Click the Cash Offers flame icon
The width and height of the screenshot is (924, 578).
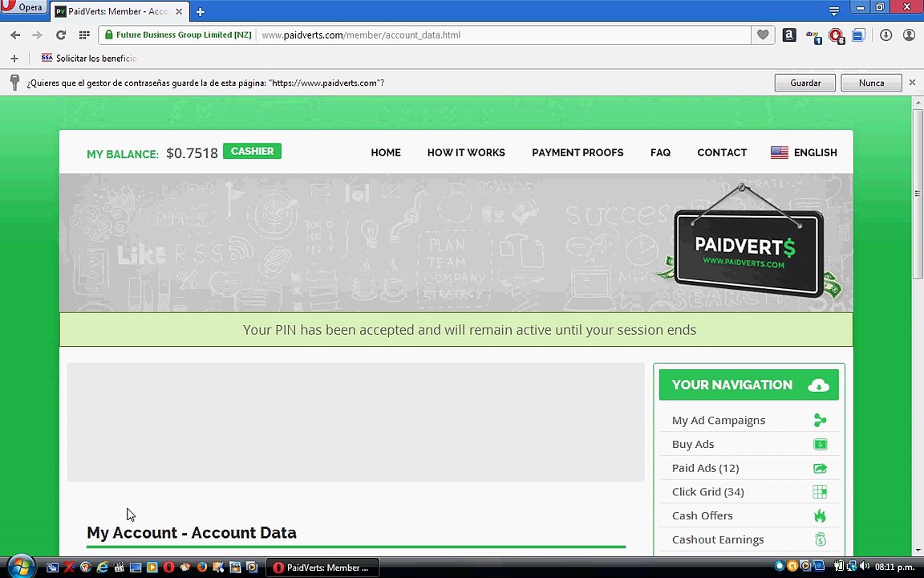coord(820,515)
